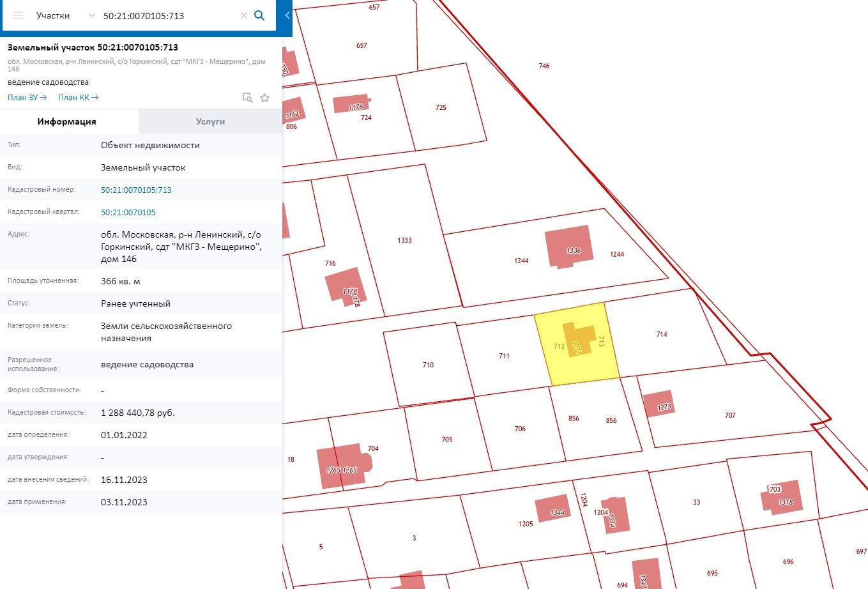Click building 1336 on the map
This screenshot has width=868, height=589.
click(568, 247)
